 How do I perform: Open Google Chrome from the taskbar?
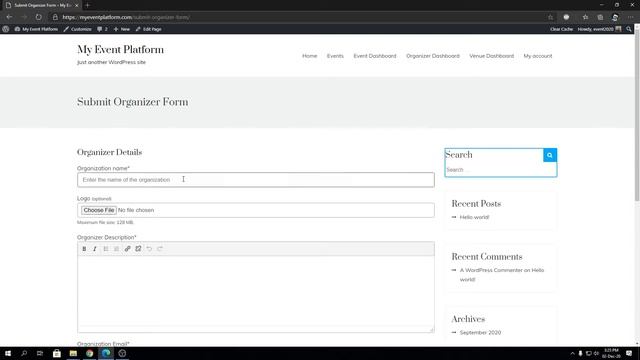click(89, 353)
